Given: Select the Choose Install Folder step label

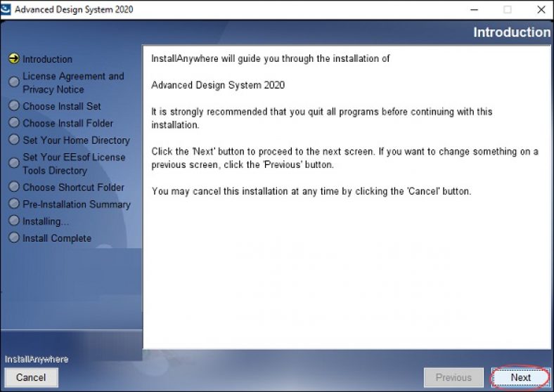Looking at the screenshot, I should (x=67, y=123).
